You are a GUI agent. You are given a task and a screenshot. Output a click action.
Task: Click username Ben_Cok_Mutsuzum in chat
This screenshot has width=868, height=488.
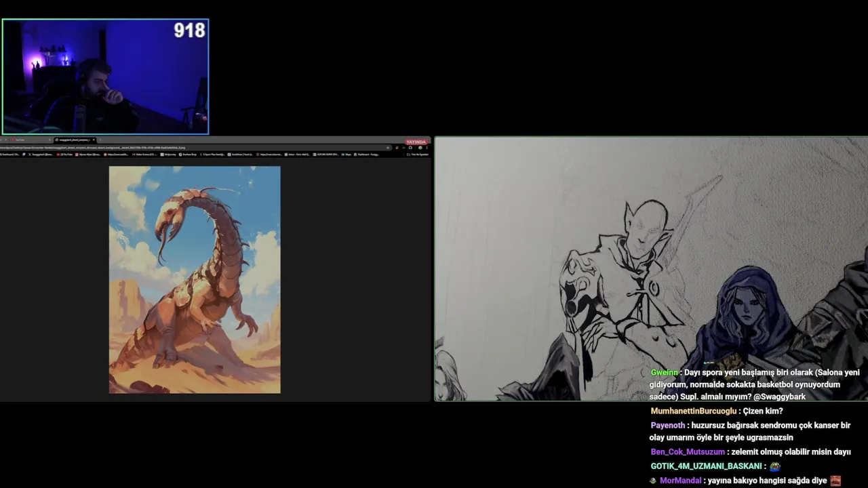click(688, 451)
